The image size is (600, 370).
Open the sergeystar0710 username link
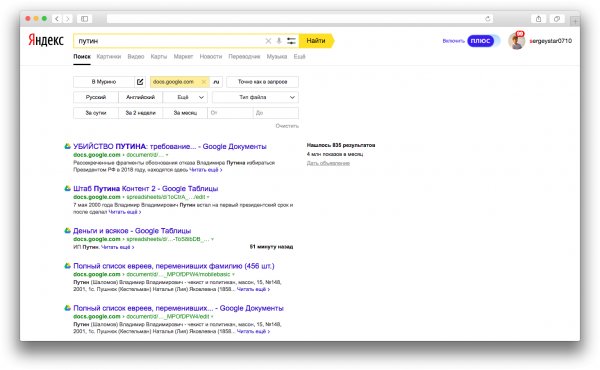pyautogui.click(x=551, y=41)
